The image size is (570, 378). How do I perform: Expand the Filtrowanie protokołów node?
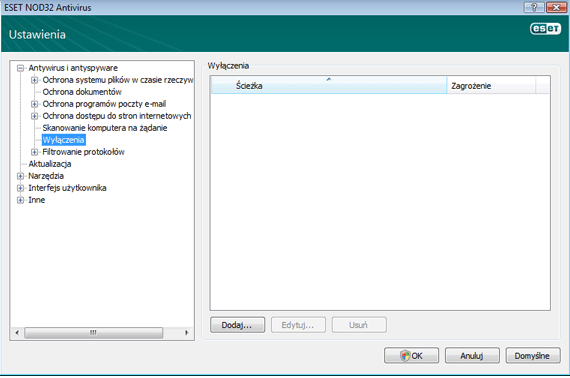click(x=35, y=152)
